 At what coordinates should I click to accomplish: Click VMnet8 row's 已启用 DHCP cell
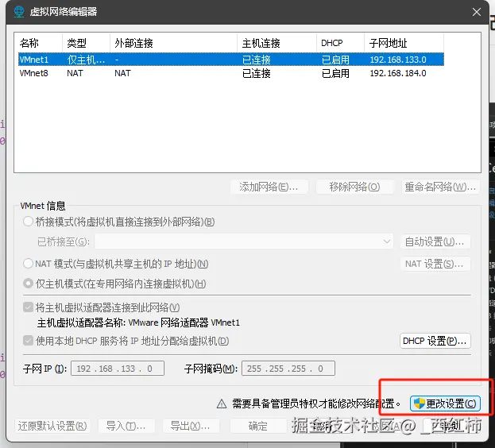pyautogui.click(x=335, y=73)
